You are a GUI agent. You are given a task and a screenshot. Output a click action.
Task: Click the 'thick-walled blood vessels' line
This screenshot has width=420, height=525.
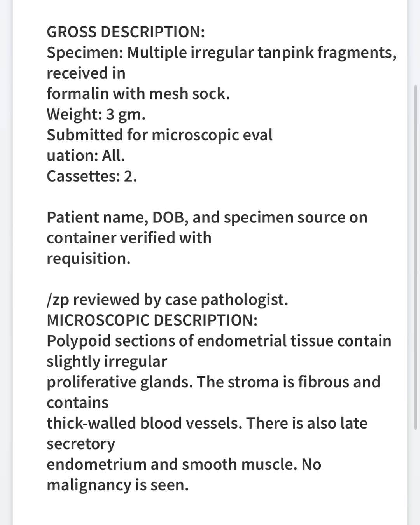pyautogui.click(x=207, y=423)
